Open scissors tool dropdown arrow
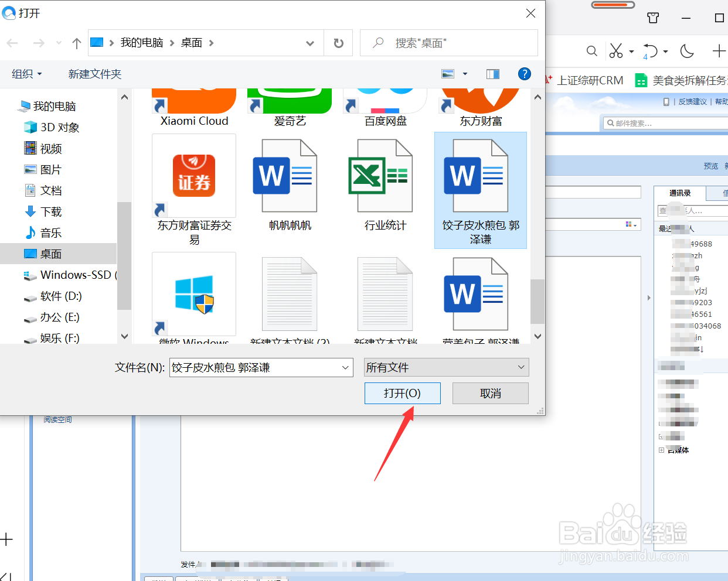The image size is (728, 581). (631, 52)
